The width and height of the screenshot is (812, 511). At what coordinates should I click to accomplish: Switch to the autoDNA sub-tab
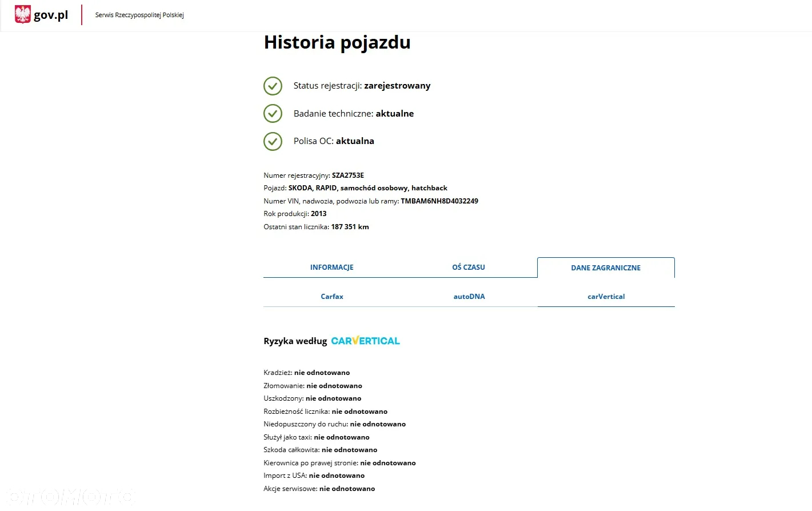pyautogui.click(x=469, y=297)
